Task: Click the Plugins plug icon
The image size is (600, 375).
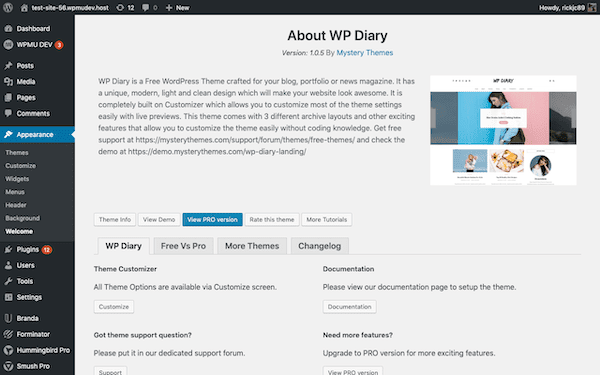Action: tap(8, 249)
